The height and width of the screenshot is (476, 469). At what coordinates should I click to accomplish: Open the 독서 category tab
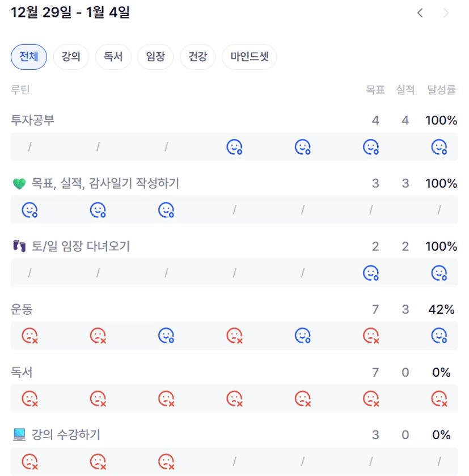pyautogui.click(x=113, y=57)
